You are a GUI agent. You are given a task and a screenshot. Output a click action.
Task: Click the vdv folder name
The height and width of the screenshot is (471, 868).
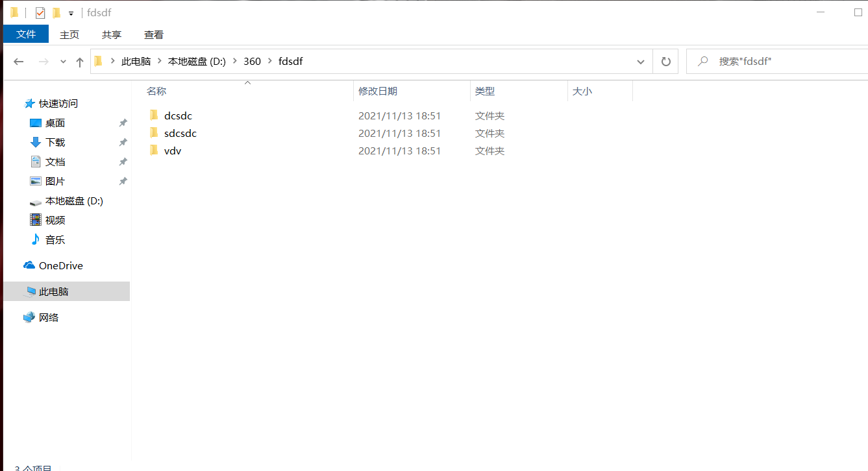(173, 151)
